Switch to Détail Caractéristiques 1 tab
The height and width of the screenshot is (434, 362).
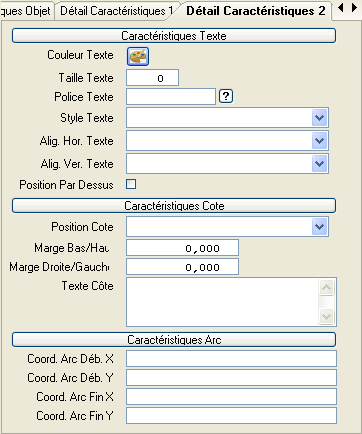coord(117,11)
